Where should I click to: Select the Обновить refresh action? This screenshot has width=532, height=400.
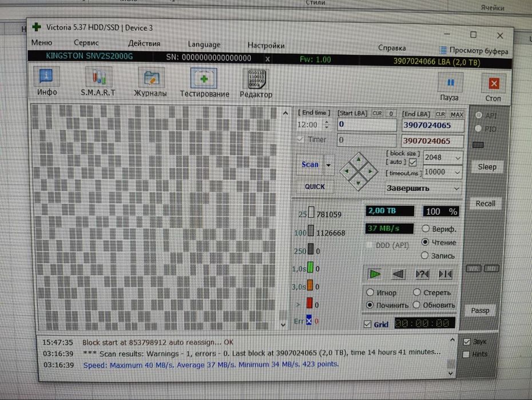point(416,305)
